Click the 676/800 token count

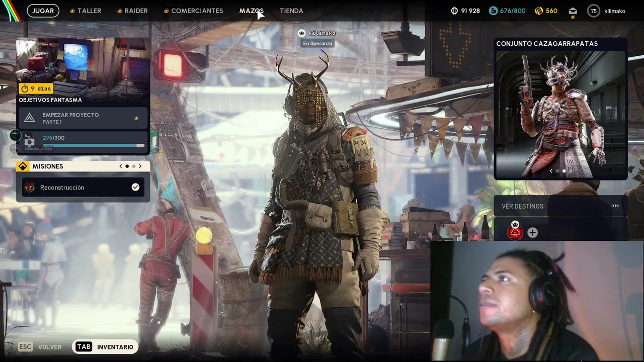[513, 11]
